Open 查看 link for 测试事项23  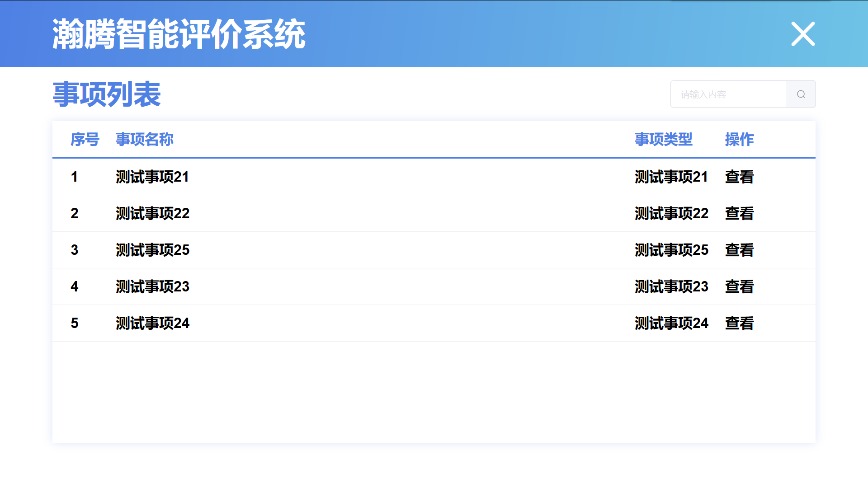[739, 286]
